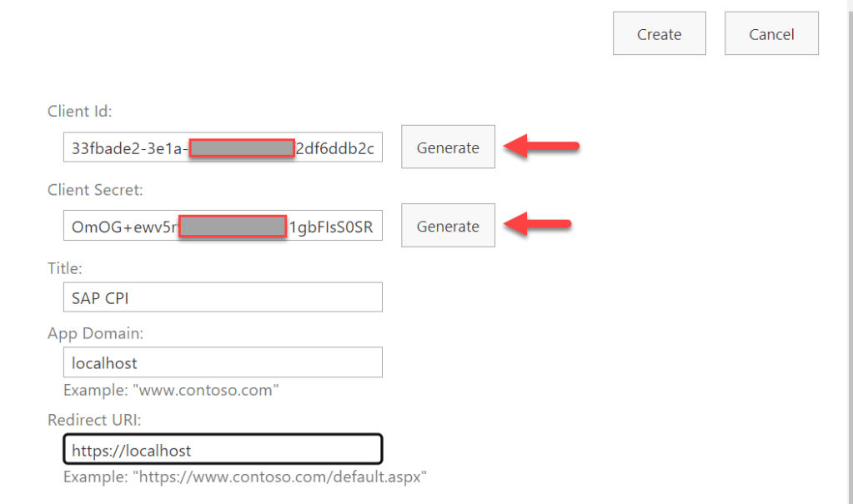
Task: Focus the Redirect URI input field
Action: (223, 450)
